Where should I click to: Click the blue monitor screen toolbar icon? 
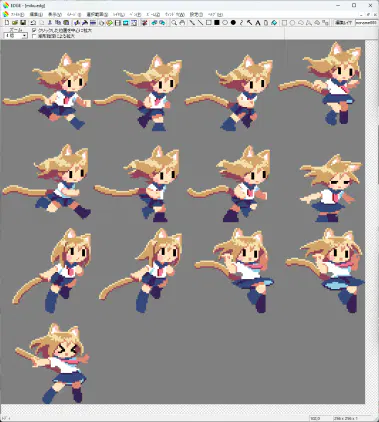coord(126,23)
